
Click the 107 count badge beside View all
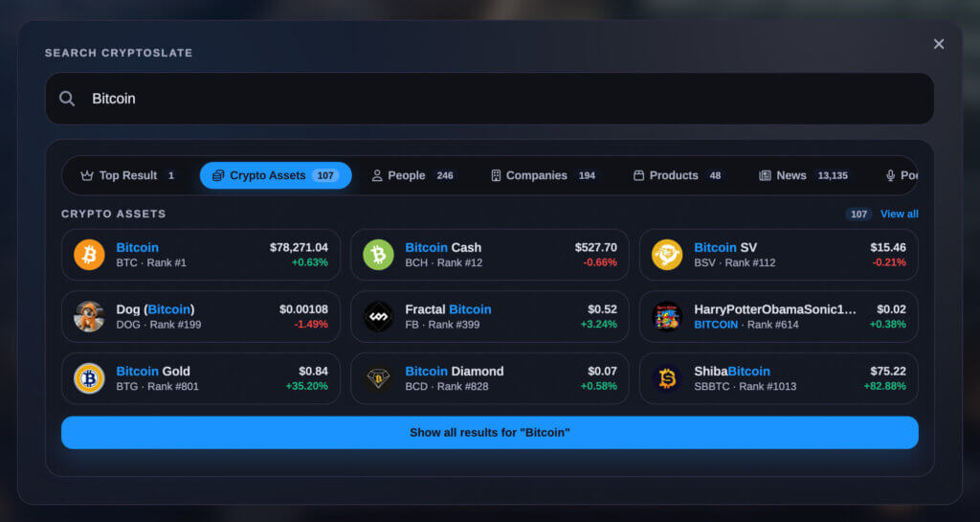858,214
